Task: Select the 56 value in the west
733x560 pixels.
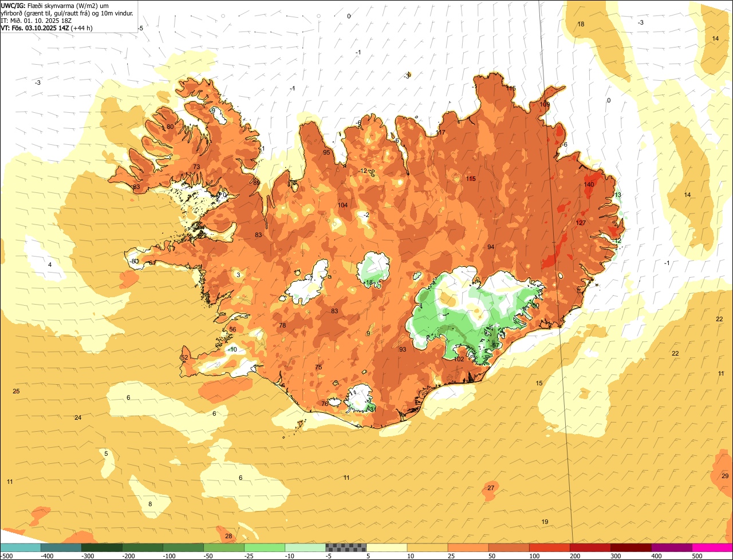Action: [x=232, y=329]
